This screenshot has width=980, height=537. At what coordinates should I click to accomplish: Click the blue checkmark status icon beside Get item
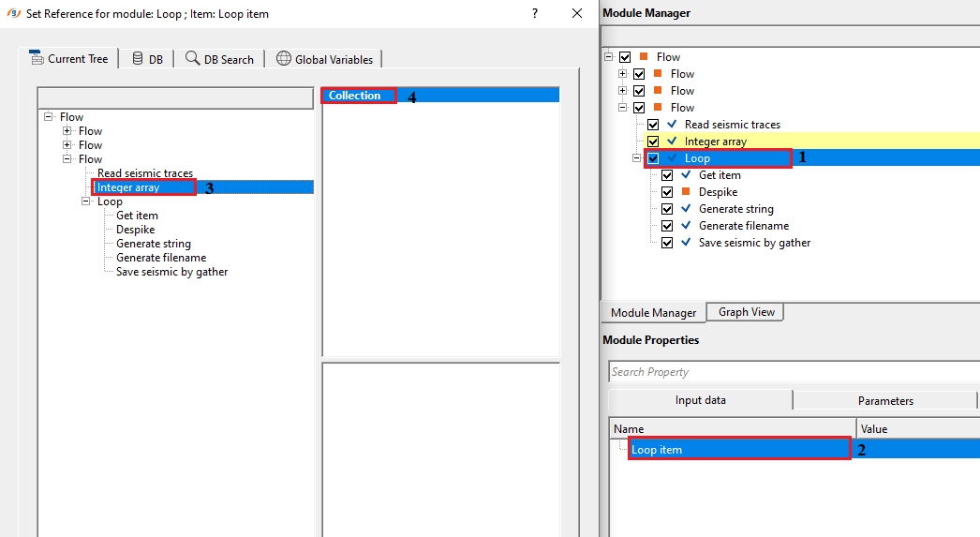click(x=686, y=175)
